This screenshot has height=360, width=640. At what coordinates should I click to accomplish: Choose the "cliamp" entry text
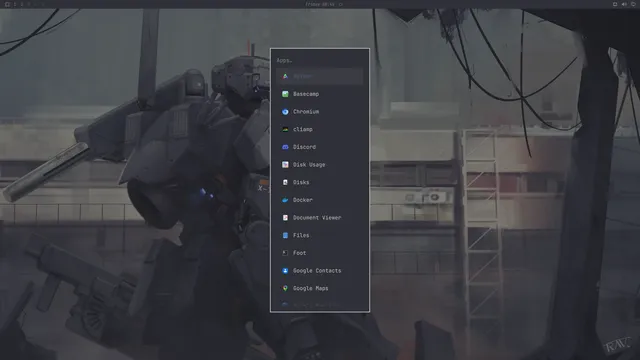pyautogui.click(x=302, y=129)
